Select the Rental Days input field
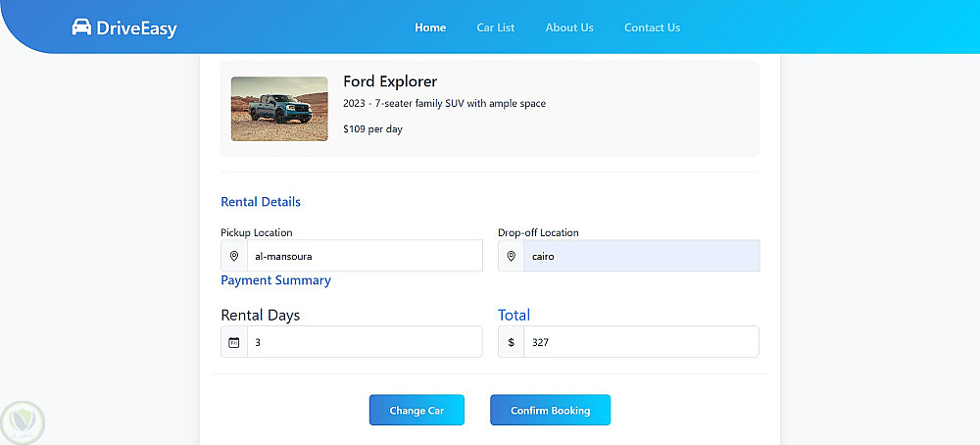Viewport: 980px width, 445px height. click(x=365, y=342)
